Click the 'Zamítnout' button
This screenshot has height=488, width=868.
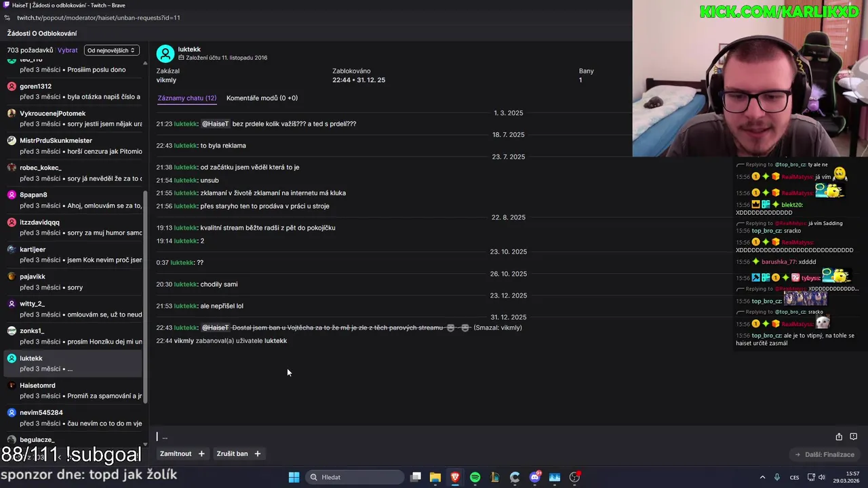(x=176, y=453)
